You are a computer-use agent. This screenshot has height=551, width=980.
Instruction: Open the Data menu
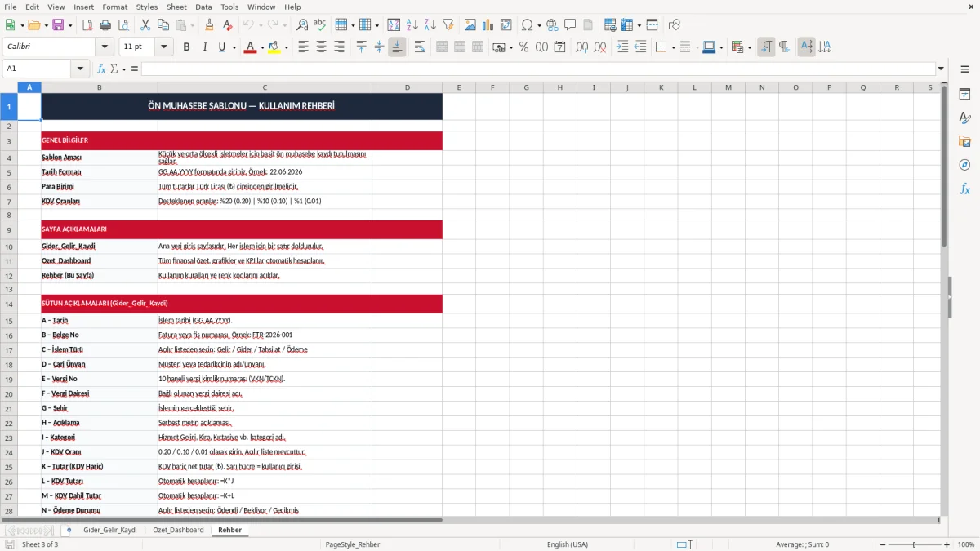point(203,7)
